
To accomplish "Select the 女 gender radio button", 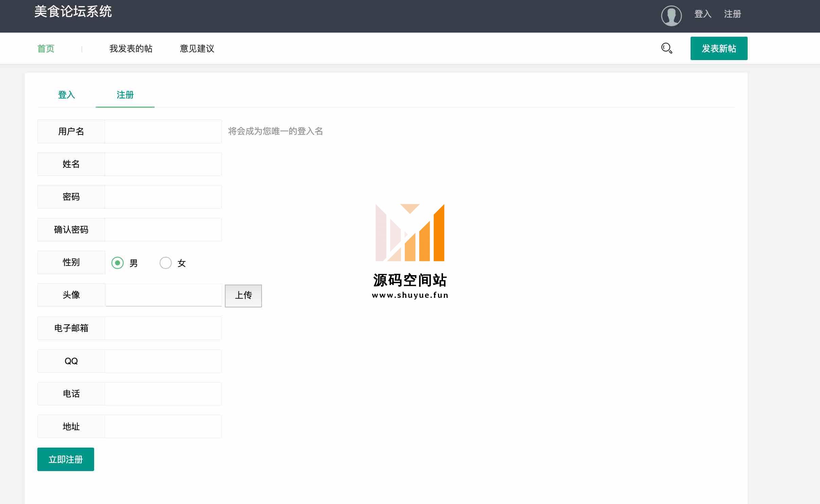I will point(165,263).
